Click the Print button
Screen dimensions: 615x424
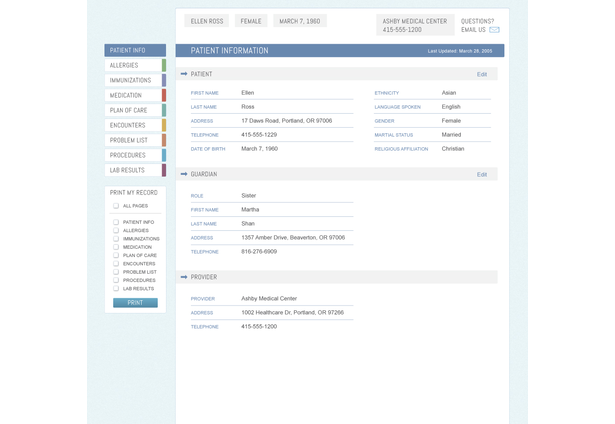pyautogui.click(x=135, y=303)
